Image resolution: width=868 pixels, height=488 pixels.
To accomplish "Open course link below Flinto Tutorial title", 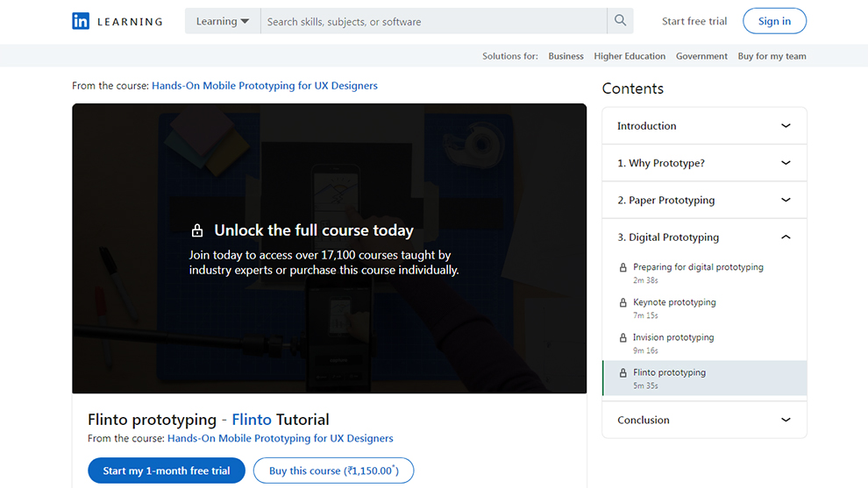I will click(280, 438).
